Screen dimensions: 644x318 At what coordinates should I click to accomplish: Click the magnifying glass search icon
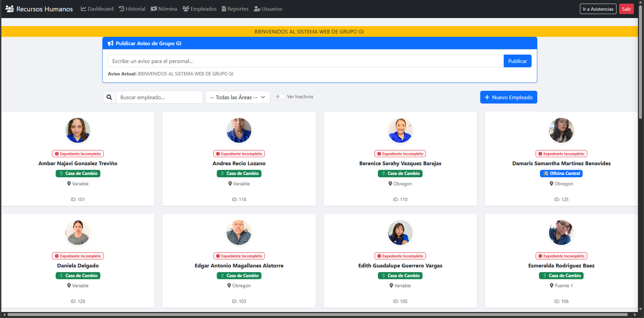[x=109, y=97]
